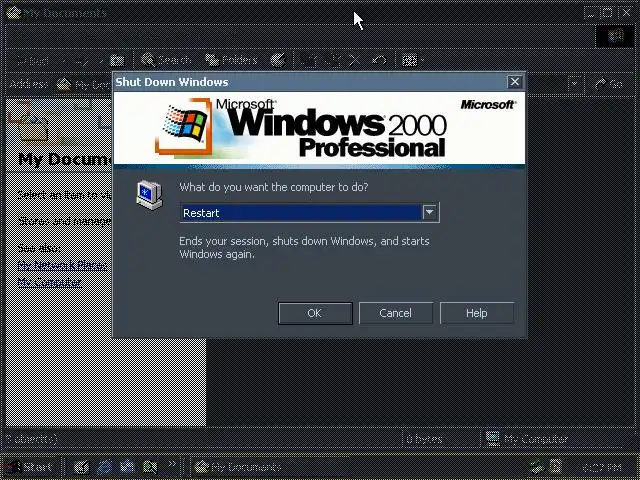This screenshot has height=480, width=640.
Task: Cancel the Shut Down Windows dialog
Action: pos(396,313)
